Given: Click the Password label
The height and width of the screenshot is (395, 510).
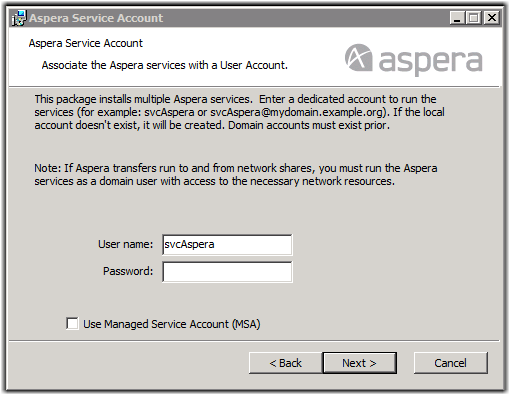Looking at the screenshot, I should coord(128,271).
